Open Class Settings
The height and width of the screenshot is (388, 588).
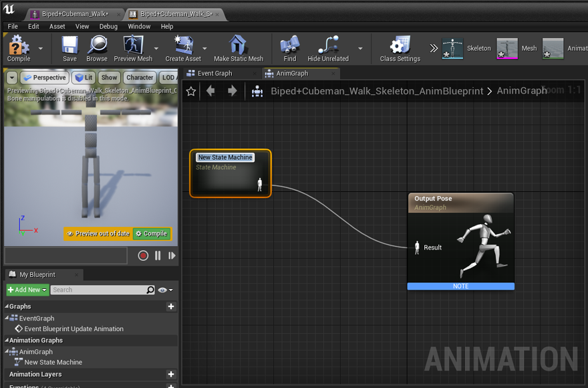coord(400,48)
